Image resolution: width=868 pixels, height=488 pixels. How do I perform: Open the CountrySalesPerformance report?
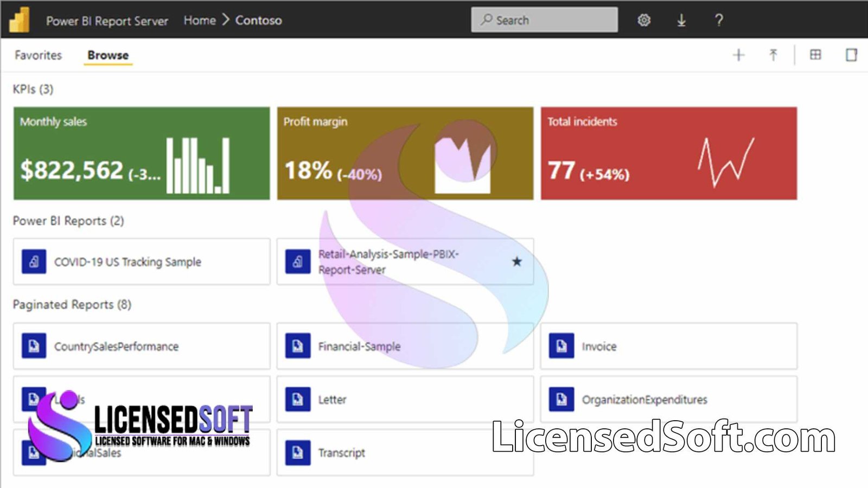pyautogui.click(x=142, y=346)
